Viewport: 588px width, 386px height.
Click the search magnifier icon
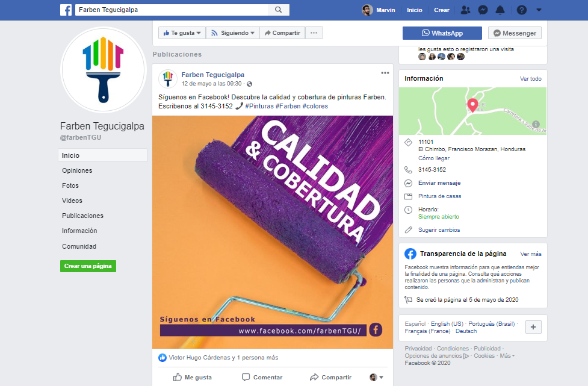click(278, 10)
